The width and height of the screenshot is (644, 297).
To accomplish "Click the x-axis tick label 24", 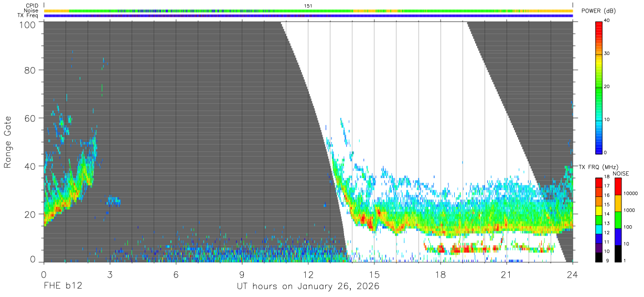I will tap(572, 274).
